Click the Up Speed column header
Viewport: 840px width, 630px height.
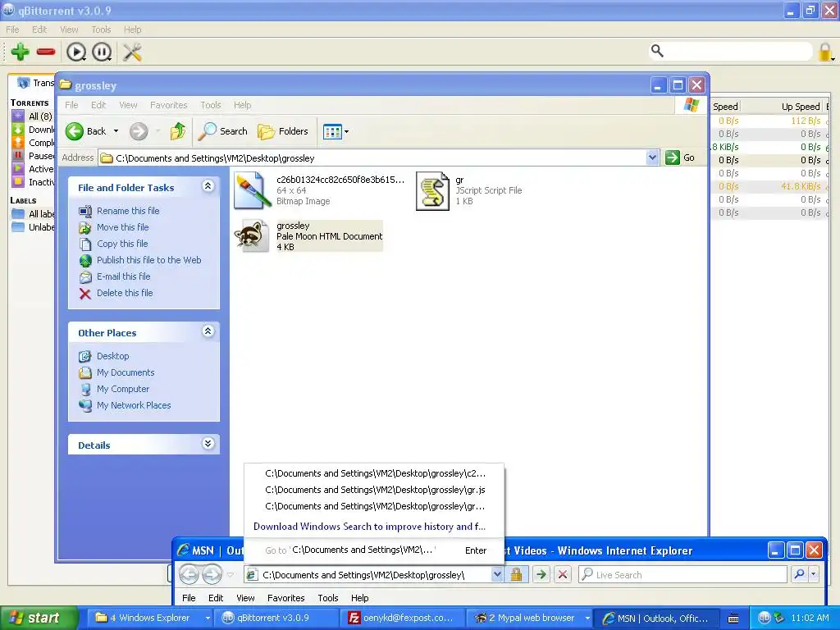(783, 107)
